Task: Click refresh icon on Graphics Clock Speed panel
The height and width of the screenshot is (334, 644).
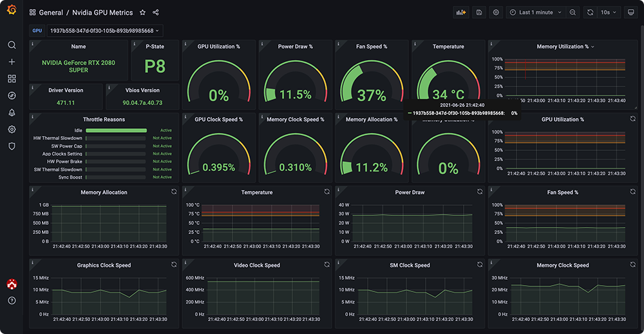Action: point(174,264)
